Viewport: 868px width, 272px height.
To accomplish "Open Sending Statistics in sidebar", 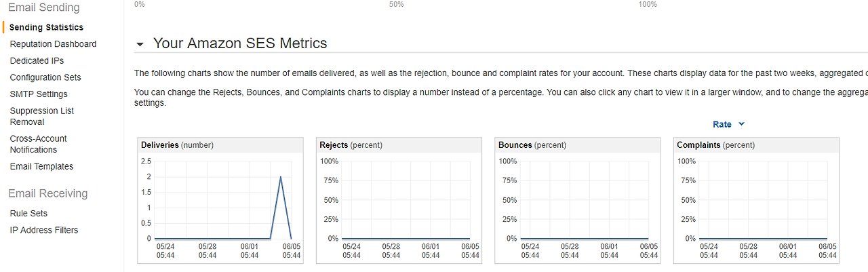I will coord(46,27).
